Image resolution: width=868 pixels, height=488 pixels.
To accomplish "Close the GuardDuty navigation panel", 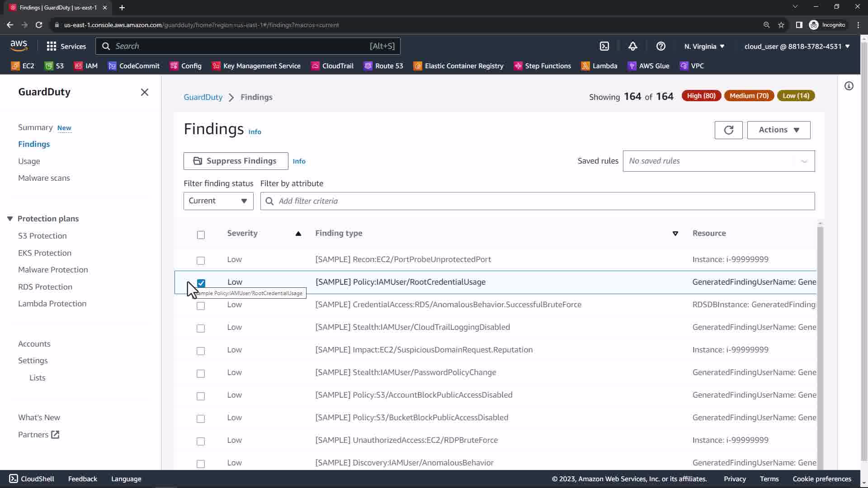I will coord(145,92).
